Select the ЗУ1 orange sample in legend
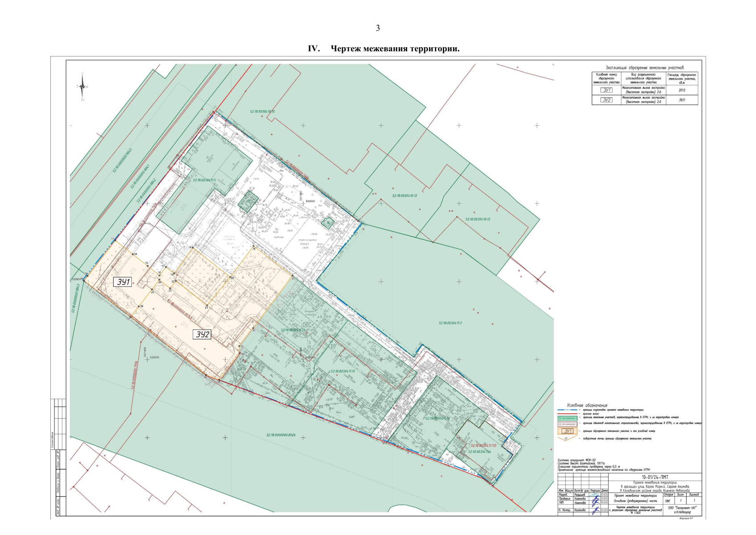 coord(568,431)
